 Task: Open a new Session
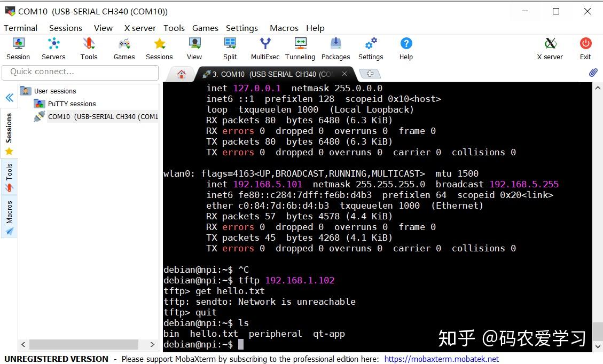tap(18, 48)
